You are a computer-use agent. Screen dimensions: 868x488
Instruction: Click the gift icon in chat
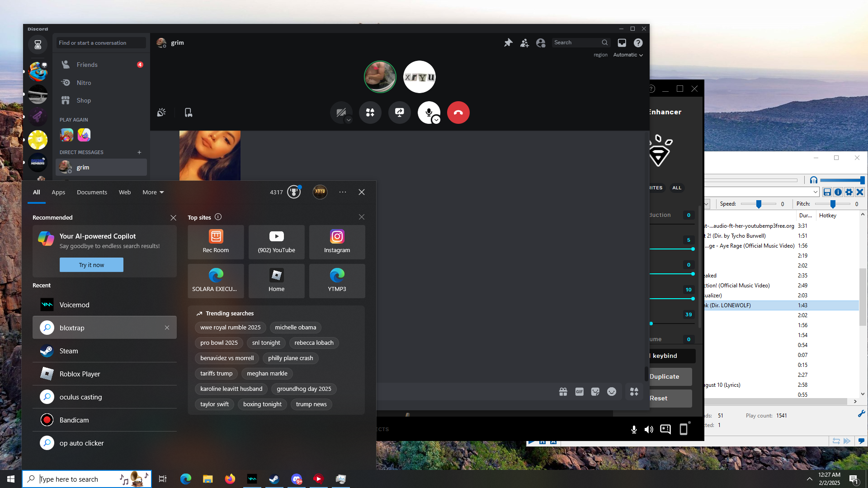pyautogui.click(x=563, y=392)
